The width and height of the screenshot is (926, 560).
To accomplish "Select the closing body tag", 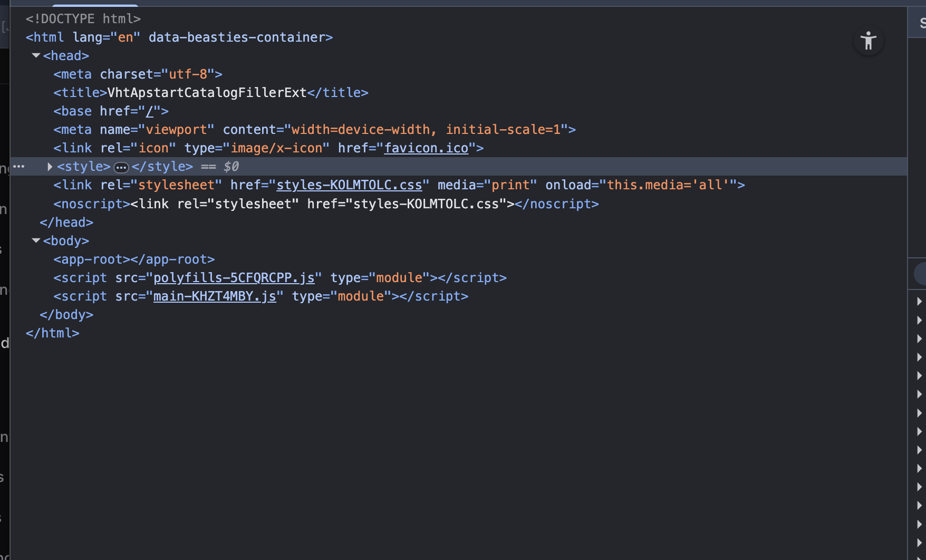I will 66,315.
